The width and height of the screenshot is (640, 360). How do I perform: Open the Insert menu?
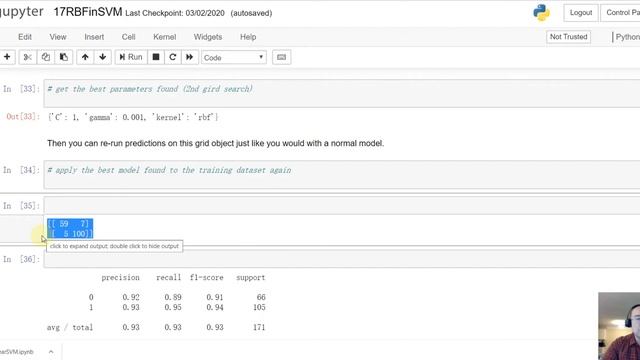pos(94,37)
